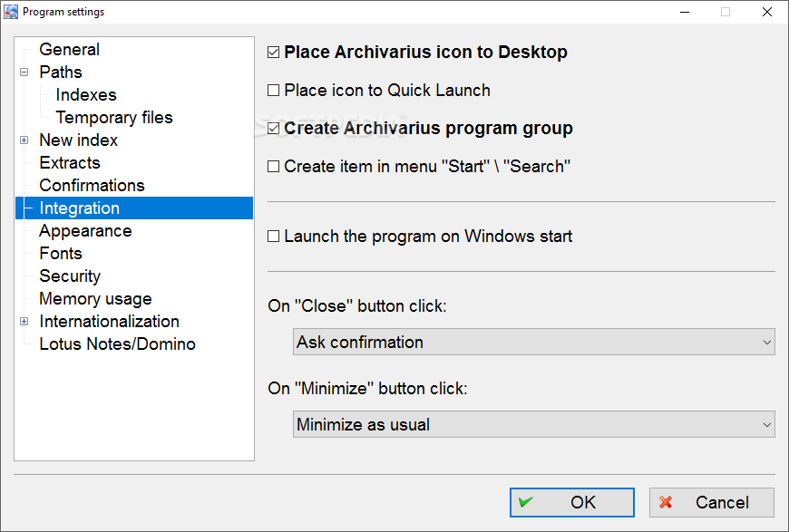Screen dimensions: 789x532
Task: Select Internationalization in the tree
Action: point(109,322)
